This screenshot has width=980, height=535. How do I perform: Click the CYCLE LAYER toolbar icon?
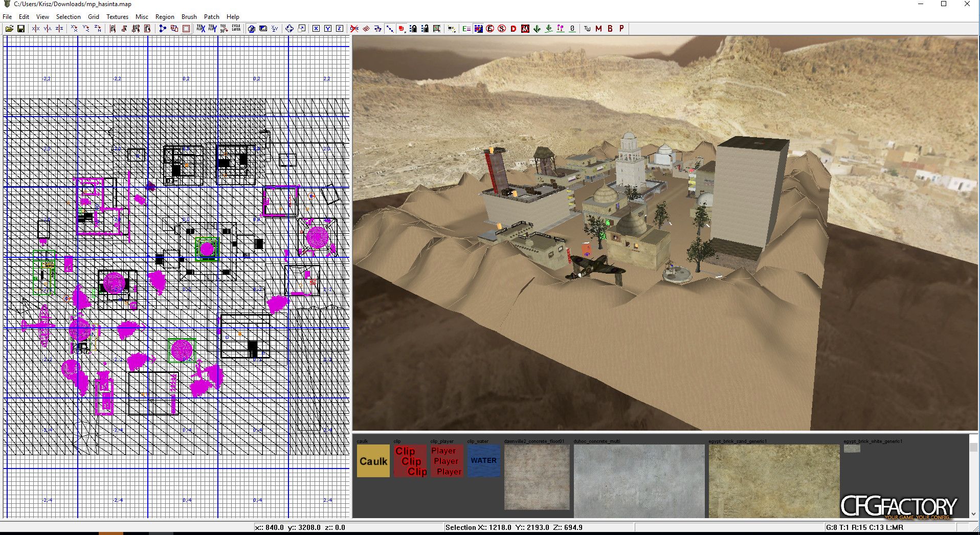coord(236,29)
